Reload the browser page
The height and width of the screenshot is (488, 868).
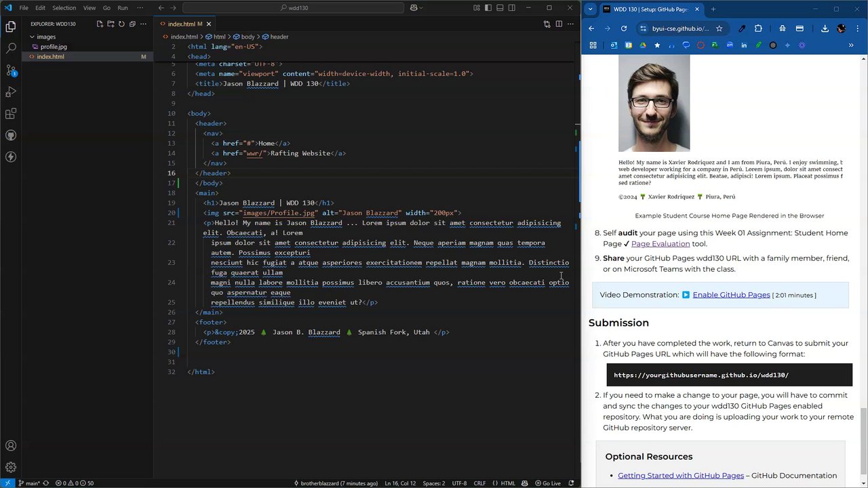coord(624,28)
